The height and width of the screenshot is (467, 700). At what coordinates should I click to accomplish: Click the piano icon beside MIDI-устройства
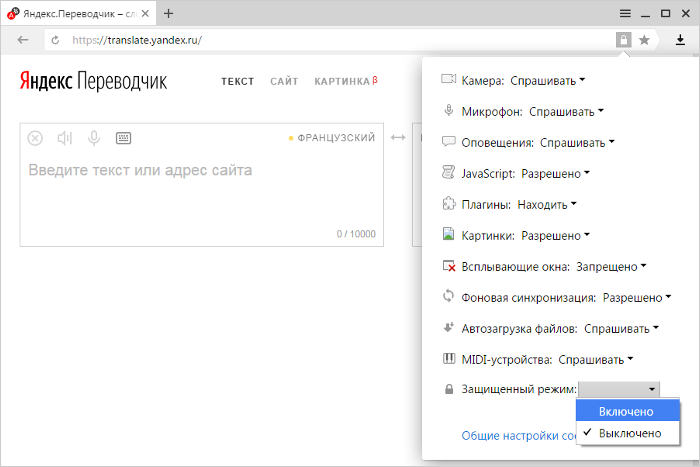point(449,358)
